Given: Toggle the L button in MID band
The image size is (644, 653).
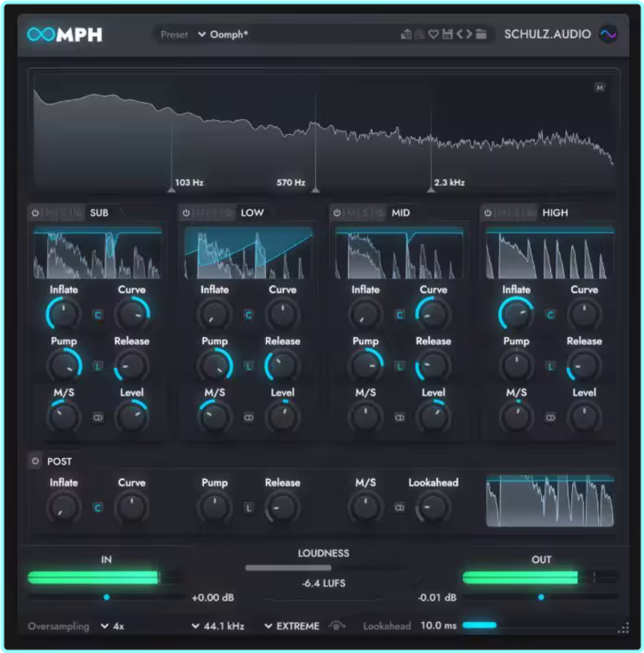Looking at the screenshot, I should [x=399, y=366].
